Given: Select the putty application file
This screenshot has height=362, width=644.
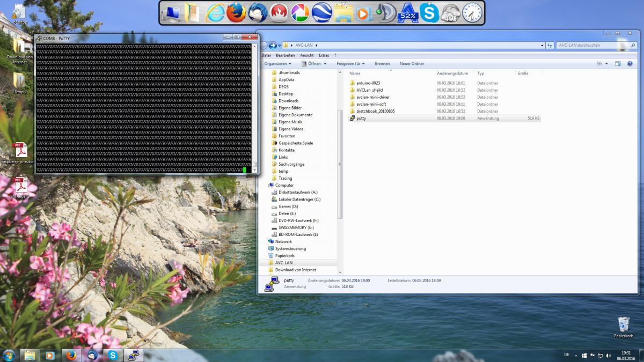Looking at the screenshot, I should (x=361, y=118).
